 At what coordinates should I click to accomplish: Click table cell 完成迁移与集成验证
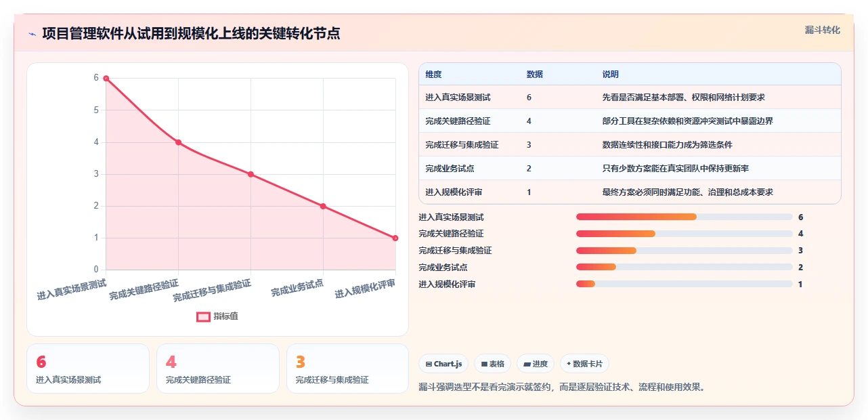pyautogui.click(x=462, y=145)
